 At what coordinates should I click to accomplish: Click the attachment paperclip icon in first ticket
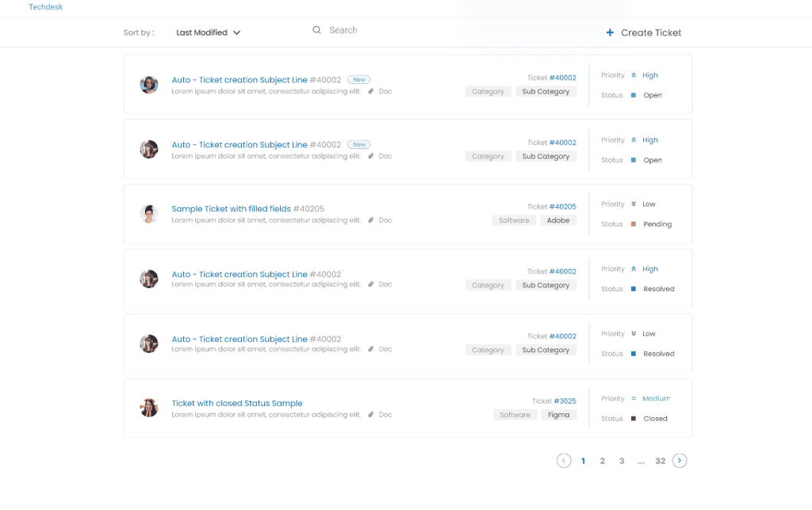coord(371,91)
